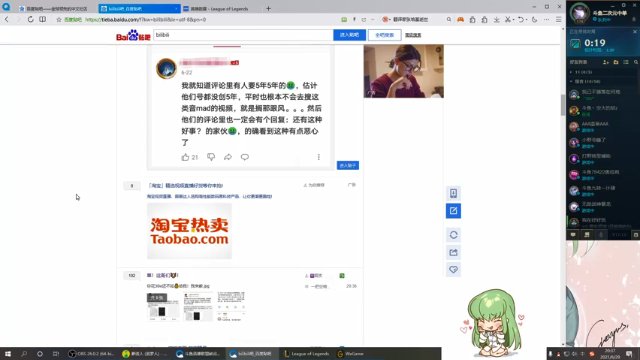The height and width of the screenshot is (360, 640).
Task: Reload the page with the refresh icon
Action: [x=31, y=19]
